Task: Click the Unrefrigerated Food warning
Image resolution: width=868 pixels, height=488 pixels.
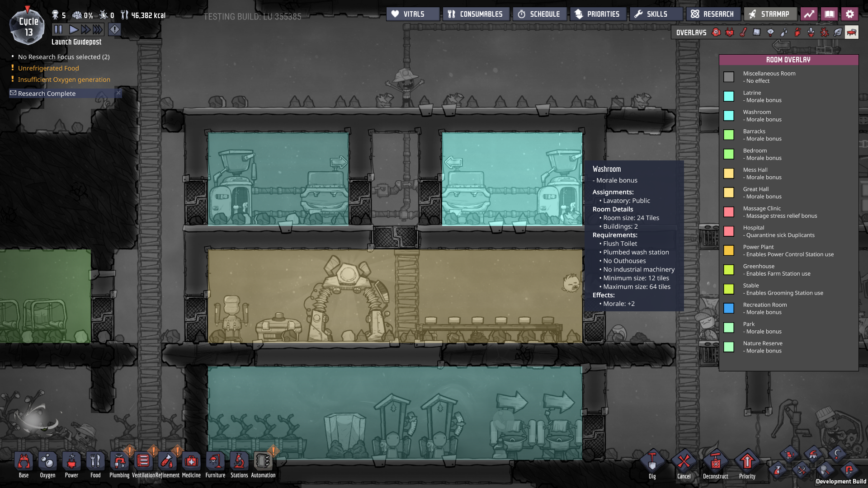Action: 48,68
